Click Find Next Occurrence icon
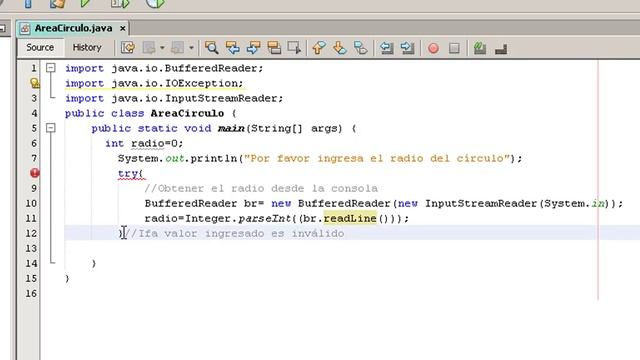The image size is (640, 360). 253,48
